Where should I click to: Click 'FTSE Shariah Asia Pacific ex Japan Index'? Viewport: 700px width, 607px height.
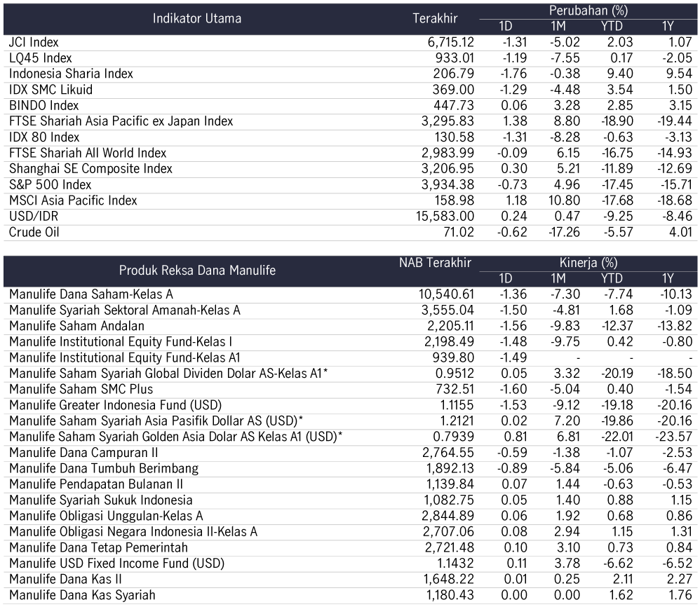coord(121,121)
